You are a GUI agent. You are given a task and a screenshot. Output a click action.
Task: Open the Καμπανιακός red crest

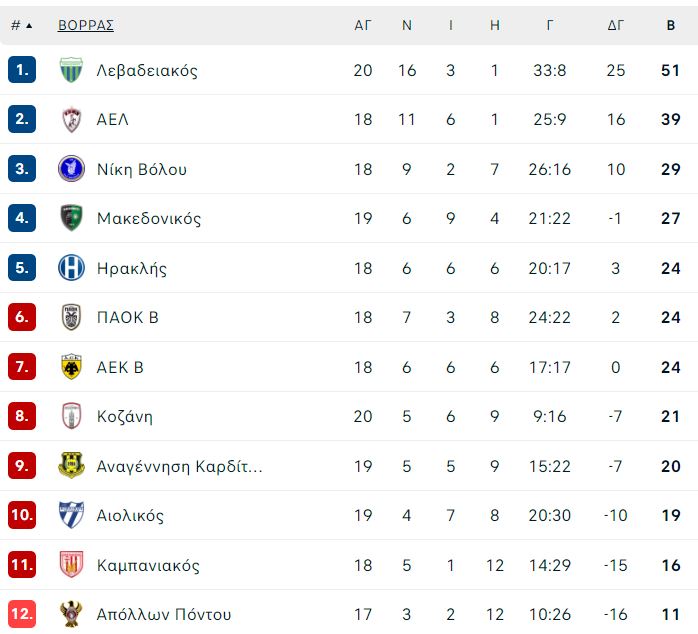click(x=71, y=564)
